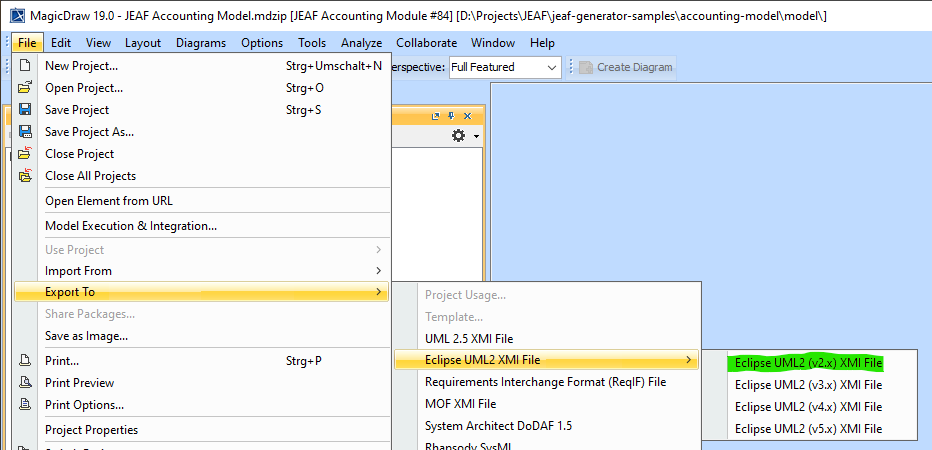The height and width of the screenshot is (450, 932).
Task: Click the Save Project floppy disk icon
Action: pyautogui.click(x=25, y=109)
